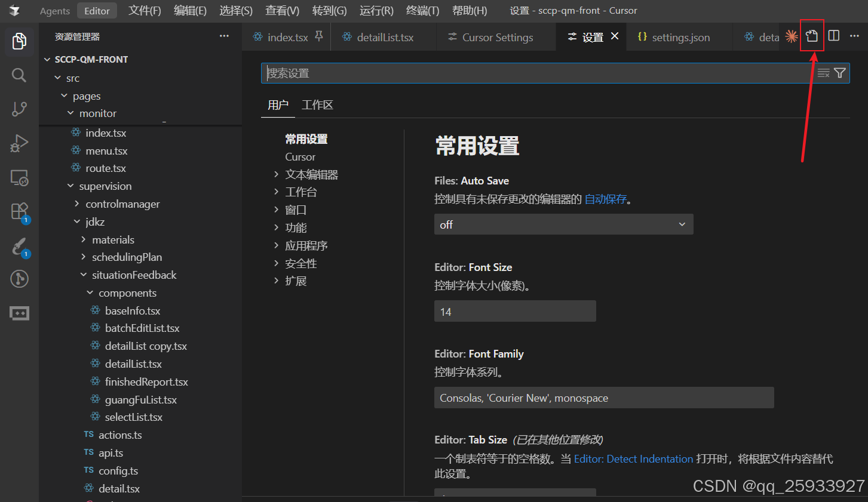Follow the 自动保存 link
Image resolution: width=868 pixels, height=502 pixels.
click(606, 199)
